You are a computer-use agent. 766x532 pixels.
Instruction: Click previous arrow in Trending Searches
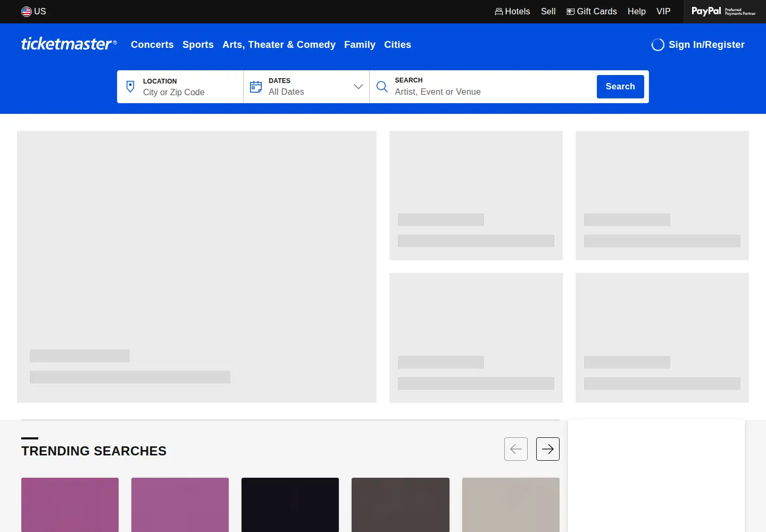pos(516,449)
